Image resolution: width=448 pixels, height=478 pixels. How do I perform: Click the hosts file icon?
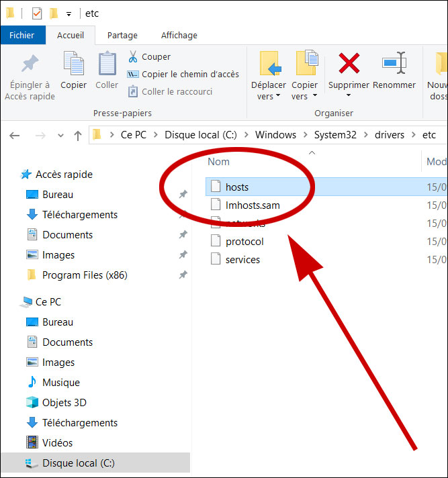(216, 186)
